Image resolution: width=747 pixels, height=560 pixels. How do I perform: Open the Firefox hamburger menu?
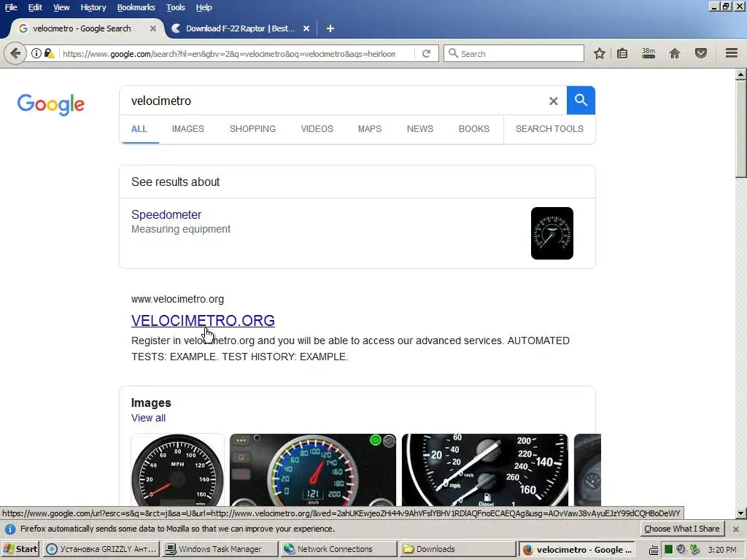[x=732, y=52]
